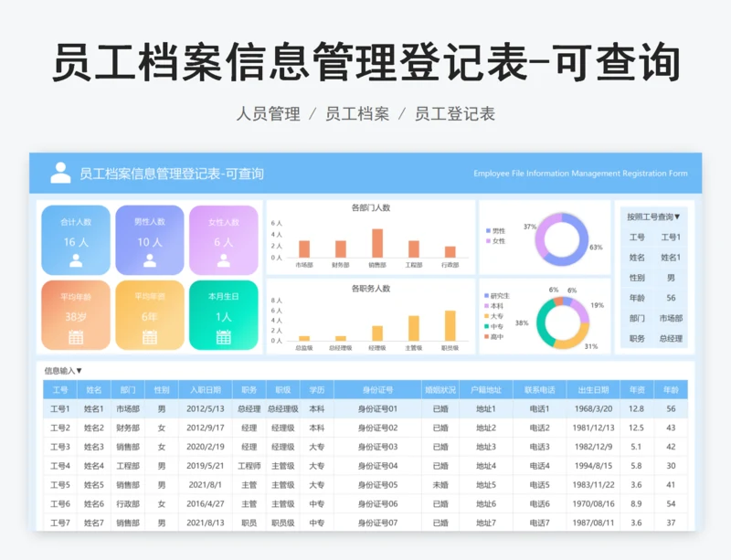Click the 婚姻状况 column header

pyautogui.click(x=440, y=390)
